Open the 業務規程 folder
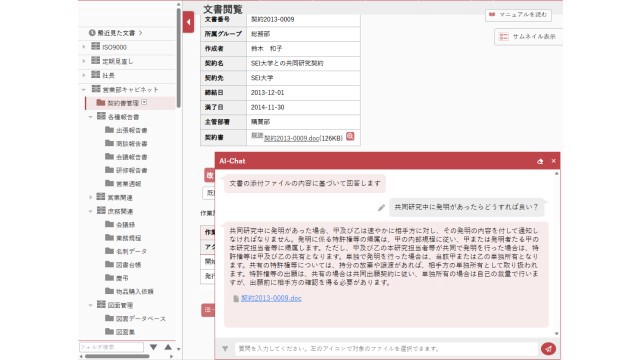This screenshot has width=640, height=360. 123,238
